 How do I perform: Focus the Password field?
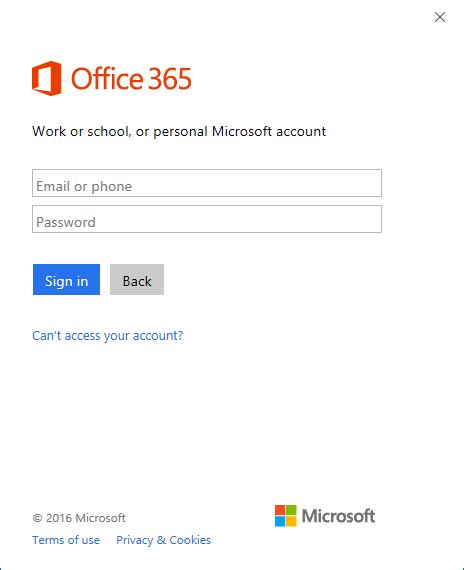[x=207, y=219]
